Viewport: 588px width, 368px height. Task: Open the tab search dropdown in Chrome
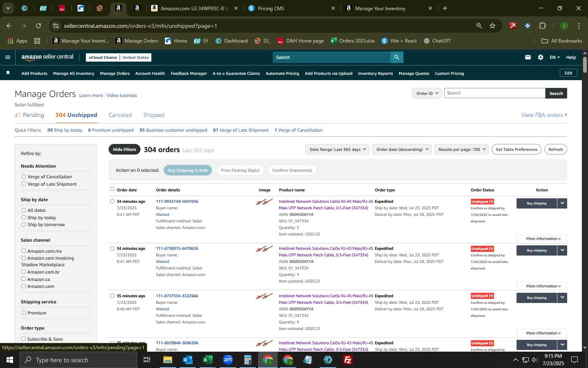[x=8, y=8]
